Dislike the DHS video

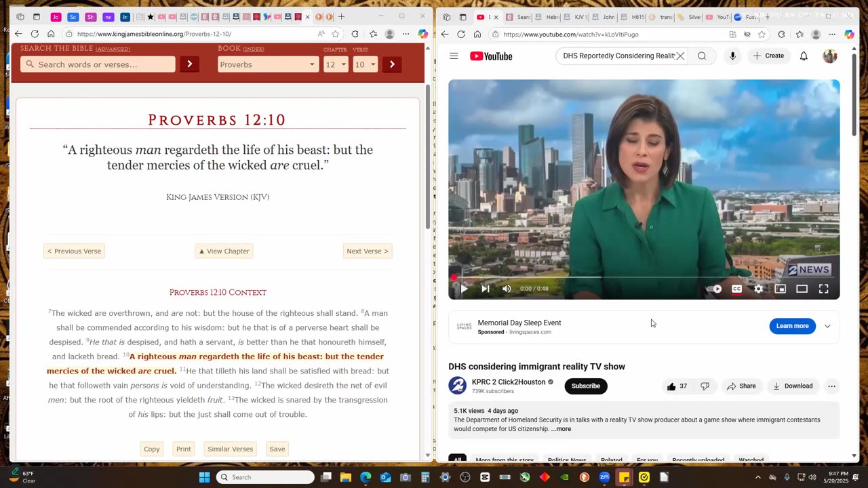tap(705, 386)
